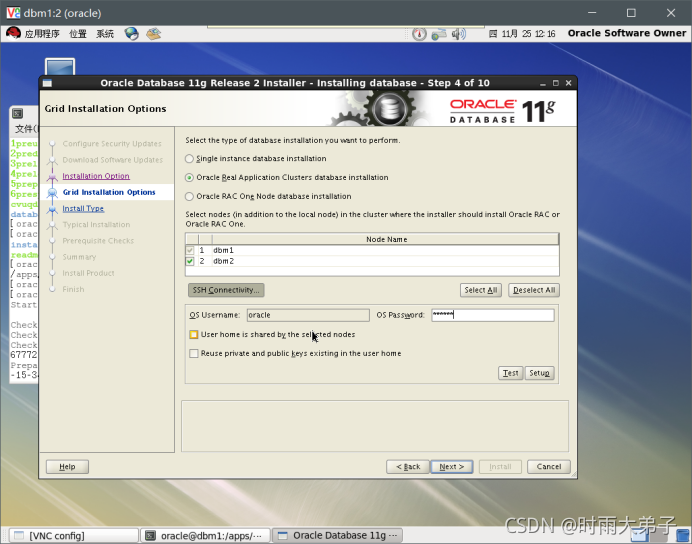
Task: Click the dbm2 node name cell
Action: coord(385,261)
